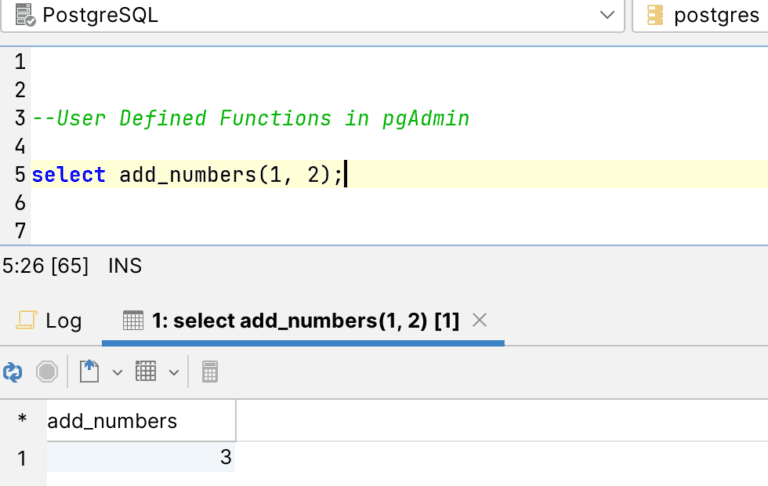Click the add_numbers column header

113,421
